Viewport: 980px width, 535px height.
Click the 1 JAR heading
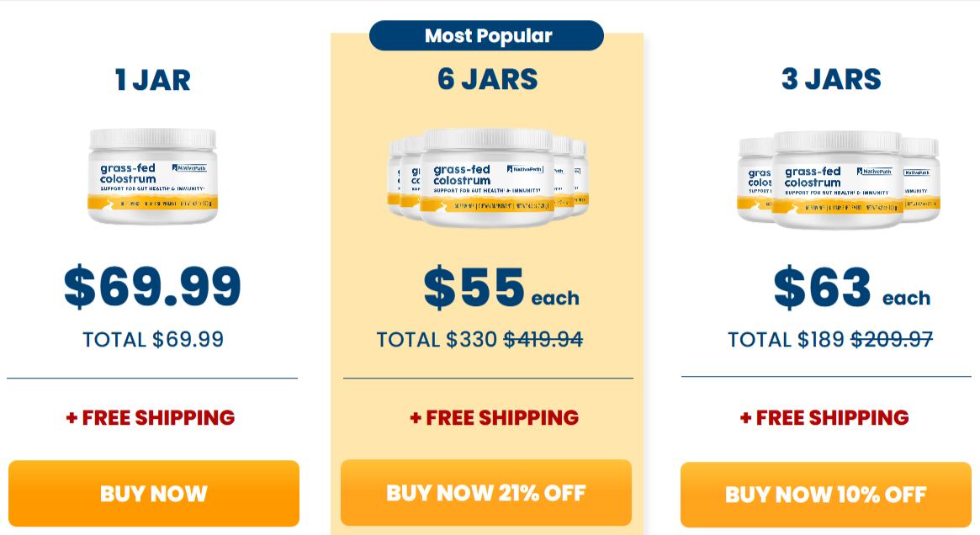click(153, 80)
